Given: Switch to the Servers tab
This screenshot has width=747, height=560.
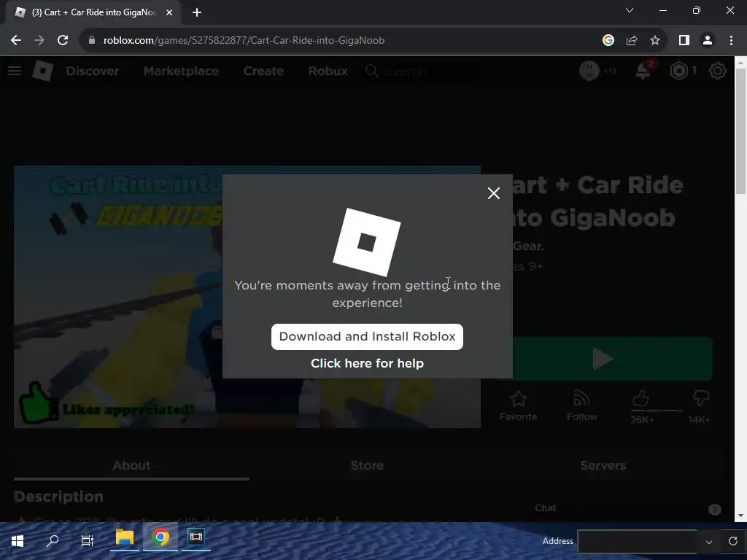Looking at the screenshot, I should pyautogui.click(x=603, y=465).
